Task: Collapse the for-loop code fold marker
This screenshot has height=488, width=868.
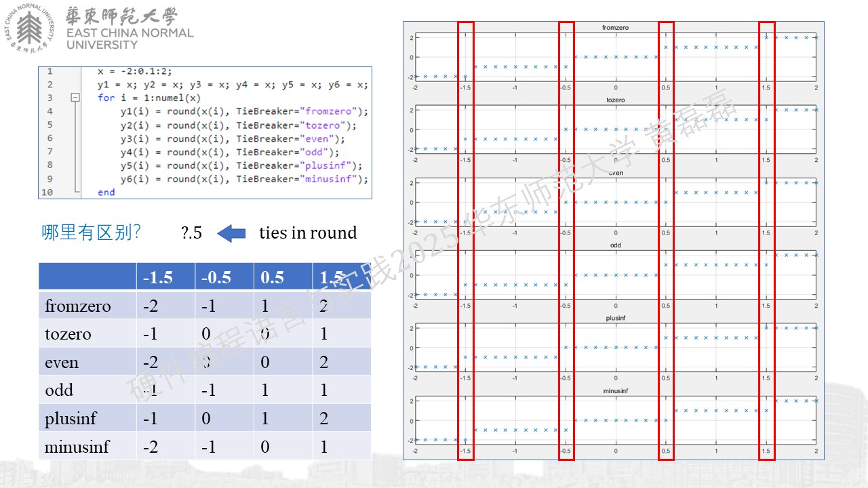Action: 75,98
